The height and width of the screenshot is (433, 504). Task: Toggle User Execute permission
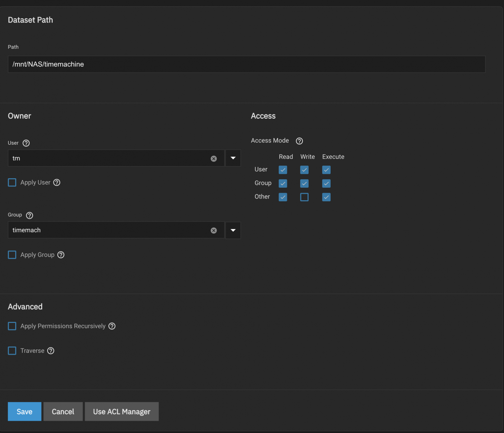click(326, 170)
